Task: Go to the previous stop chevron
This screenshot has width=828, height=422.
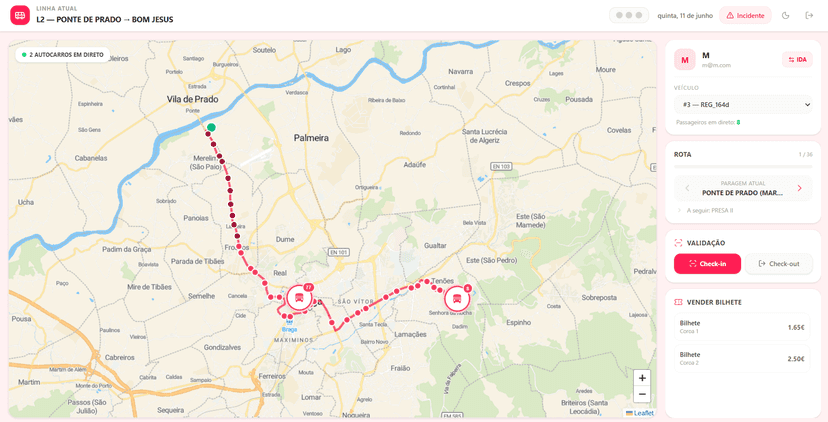Action: (687, 188)
